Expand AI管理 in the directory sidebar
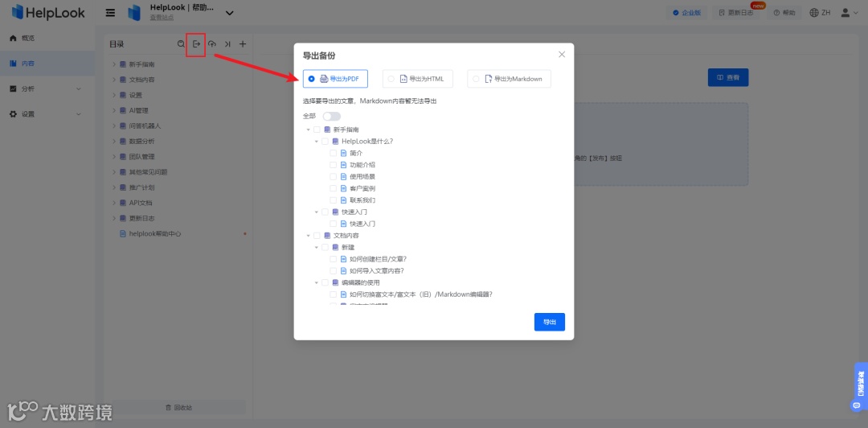Image resolution: width=868 pixels, height=428 pixels. 114,110
